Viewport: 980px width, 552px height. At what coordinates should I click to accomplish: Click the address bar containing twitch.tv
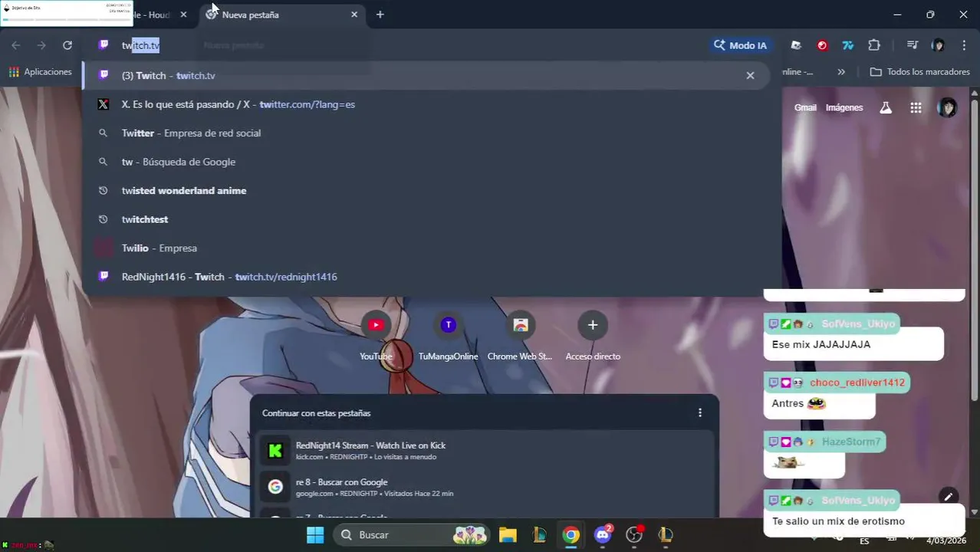click(x=399, y=45)
